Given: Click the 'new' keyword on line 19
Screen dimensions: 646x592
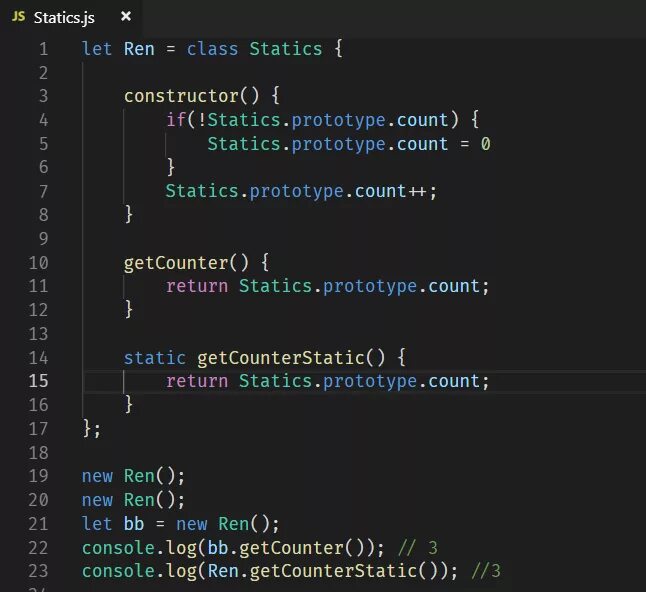Looking at the screenshot, I should 97,477.
